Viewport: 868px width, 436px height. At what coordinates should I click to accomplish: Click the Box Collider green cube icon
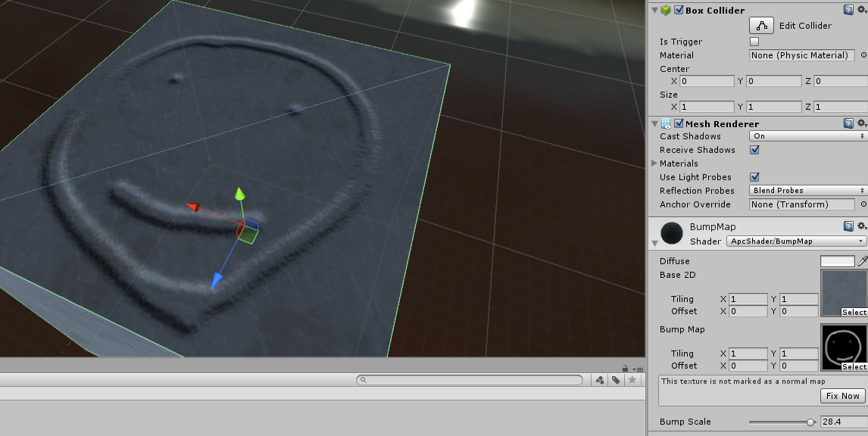click(x=666, y=10)
